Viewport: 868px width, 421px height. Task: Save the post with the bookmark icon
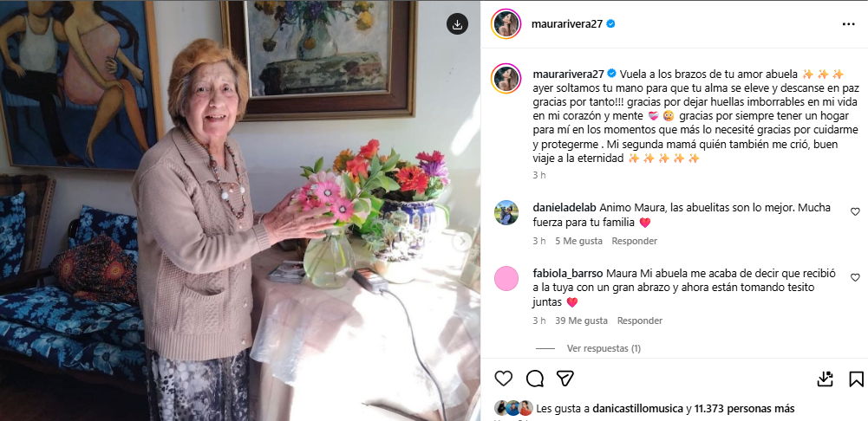click(x=856, y=379)
